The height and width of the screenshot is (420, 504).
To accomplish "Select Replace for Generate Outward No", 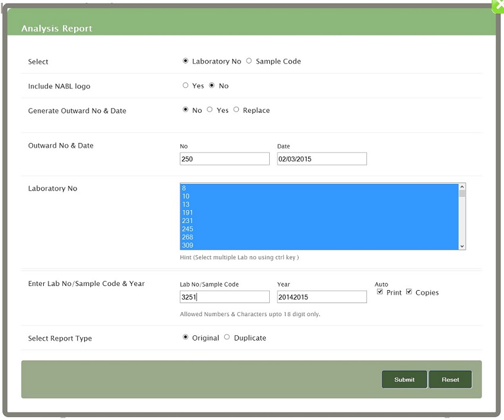I will click(237, 110).
